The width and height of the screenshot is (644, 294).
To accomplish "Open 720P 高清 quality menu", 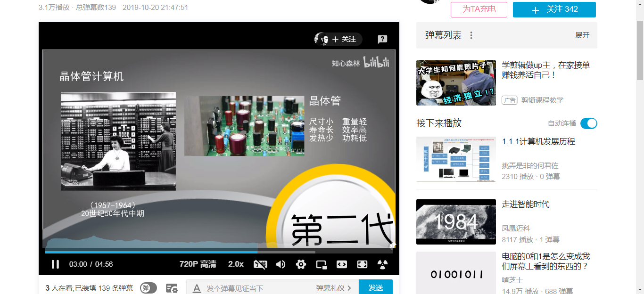I will pos(198,264).
